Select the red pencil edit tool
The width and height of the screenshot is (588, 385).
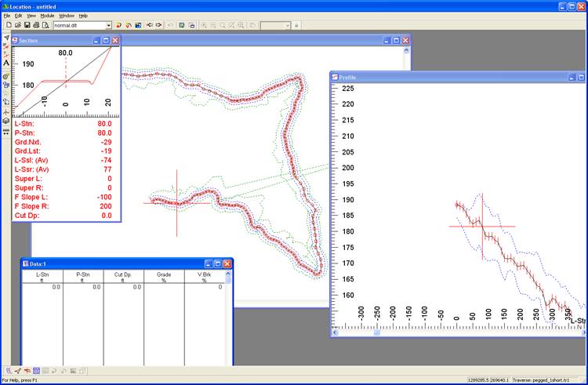(6, 45)
